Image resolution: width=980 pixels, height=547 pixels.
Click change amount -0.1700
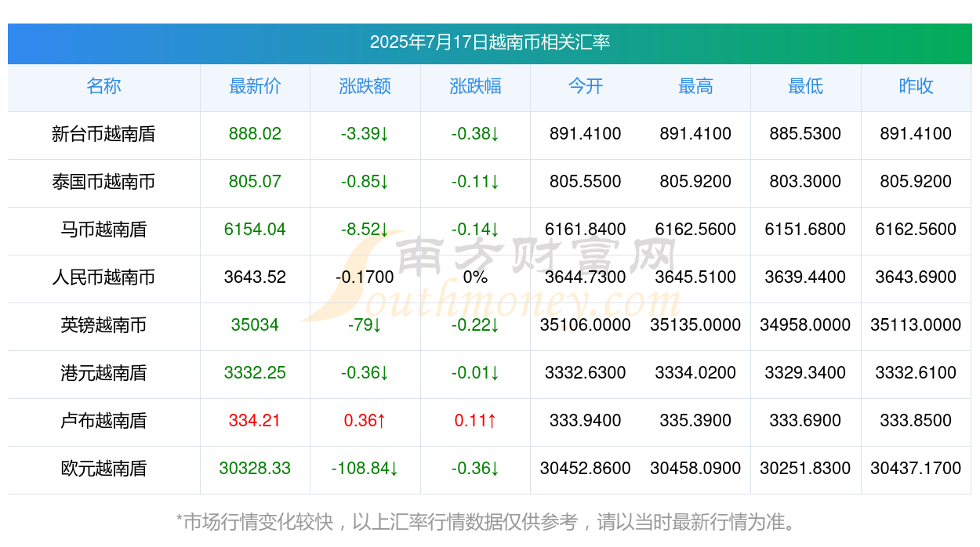365,277
